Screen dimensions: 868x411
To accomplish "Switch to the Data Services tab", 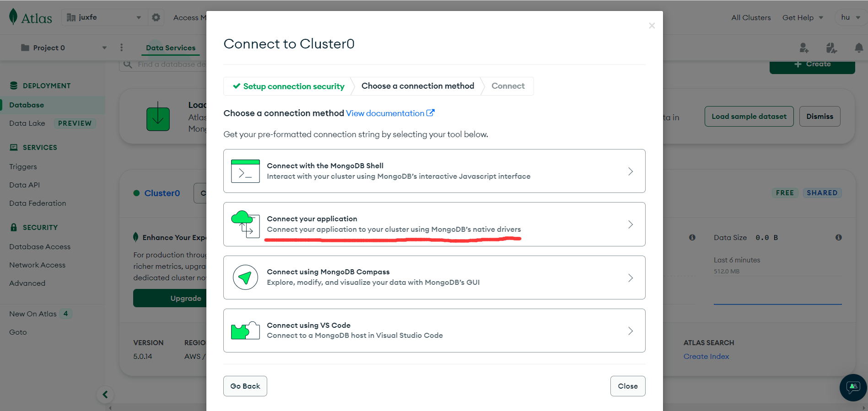I will tap(171, 48).
